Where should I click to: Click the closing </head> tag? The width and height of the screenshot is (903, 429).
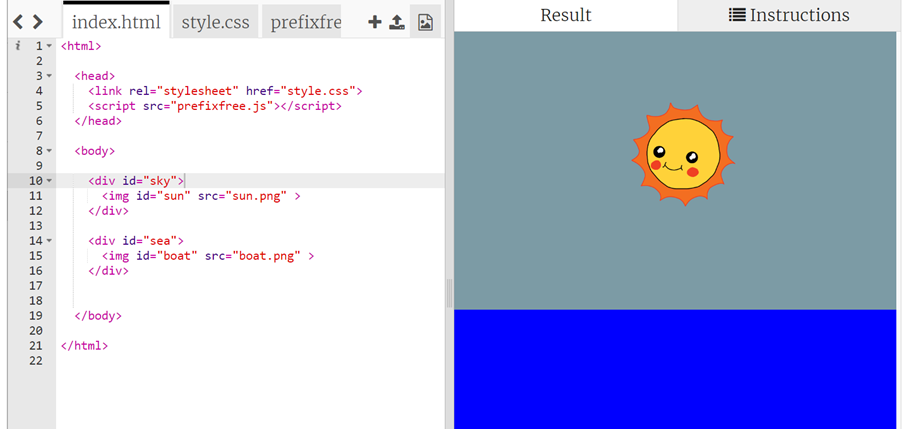[98, 121]
